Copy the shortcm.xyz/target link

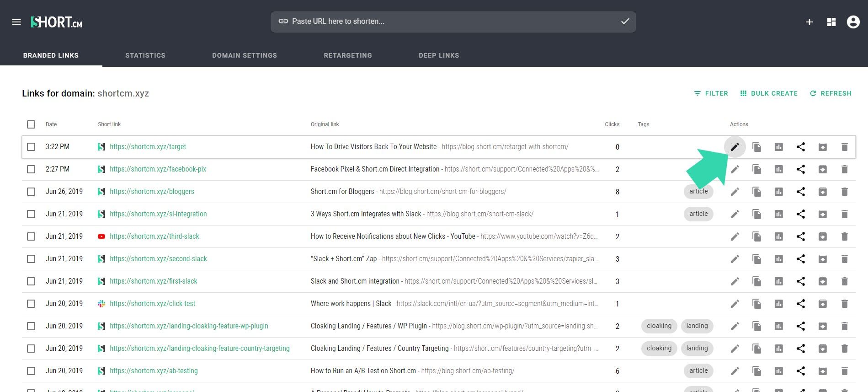coord(757,147)
